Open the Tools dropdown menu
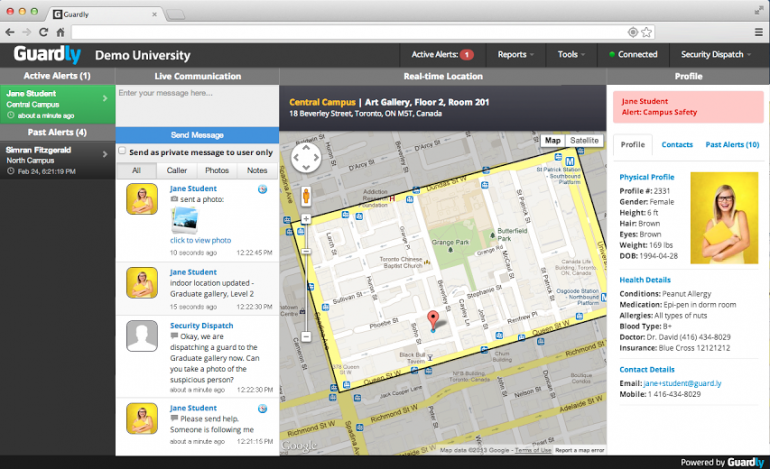Viewport: 770px width, 469px height. [572, 54]
